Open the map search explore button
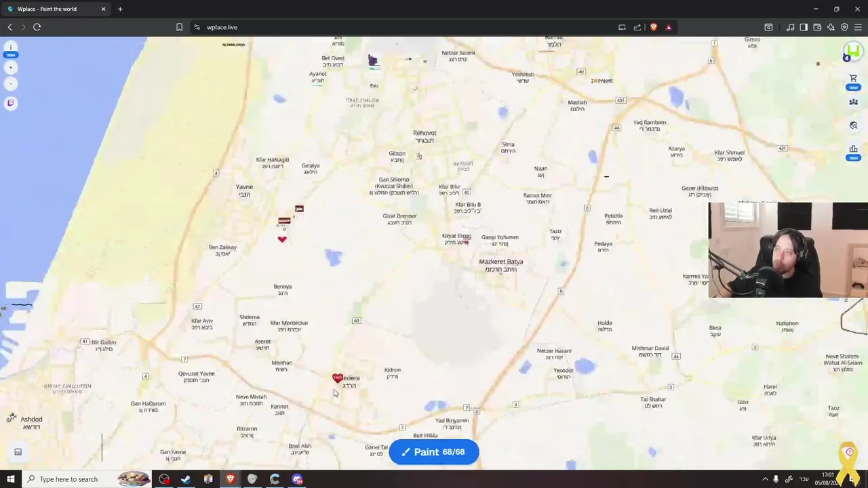 click(853, 125)
